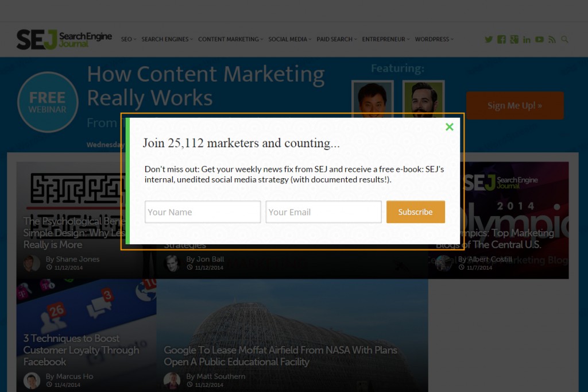Close the newsletter popup with green X
588x392 pixels.
[449, 127]
